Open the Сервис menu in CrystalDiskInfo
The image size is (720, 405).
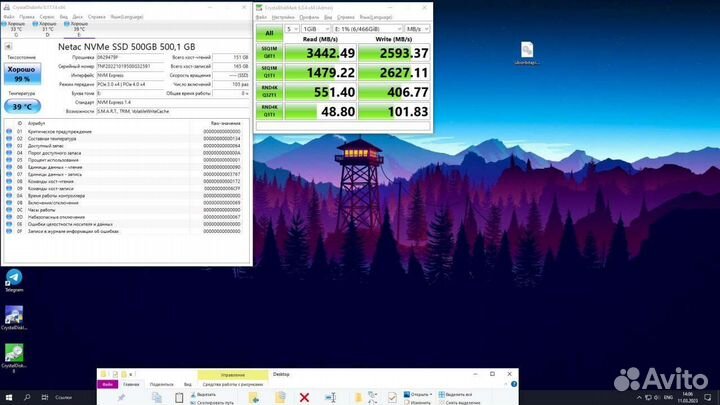click(x=47, y=17)
